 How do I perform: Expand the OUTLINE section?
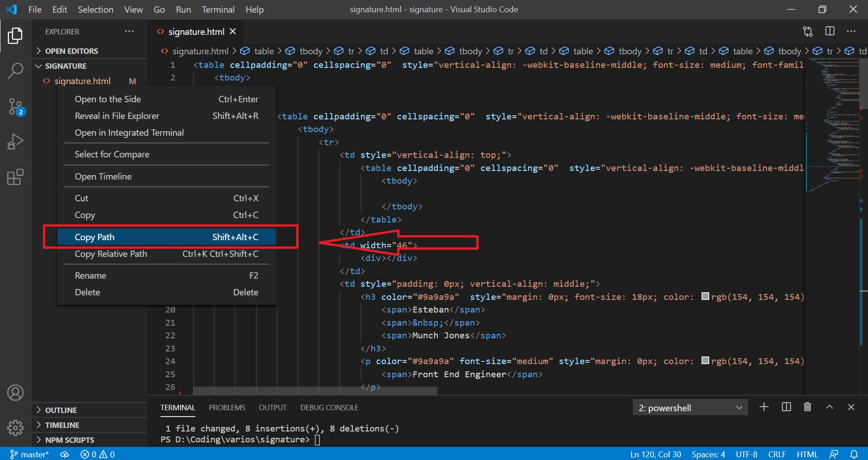point(62,410)
